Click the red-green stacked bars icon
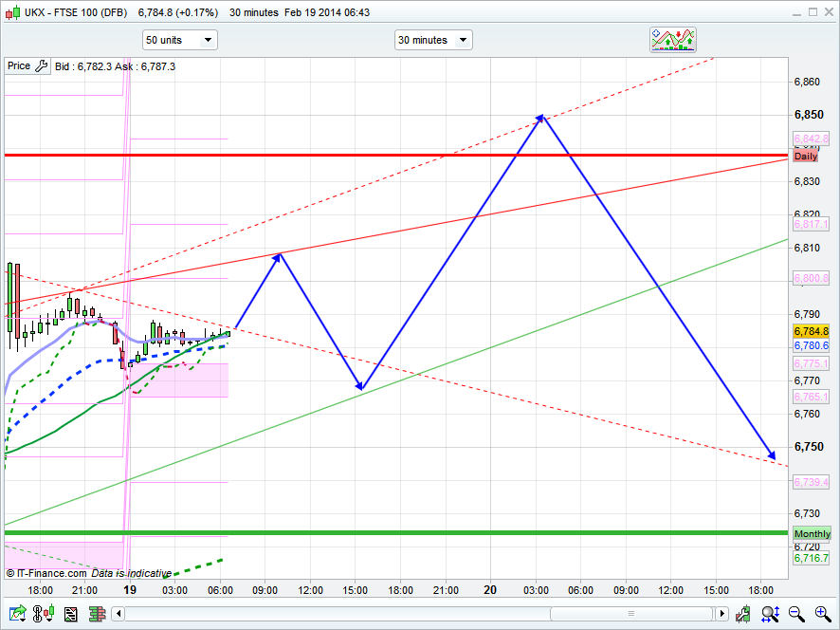 [98, 614]
